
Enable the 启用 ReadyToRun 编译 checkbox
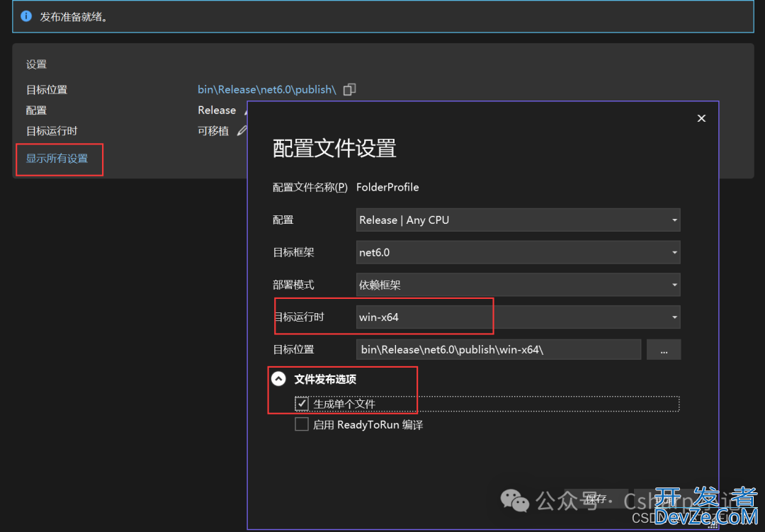pos(302,424)
